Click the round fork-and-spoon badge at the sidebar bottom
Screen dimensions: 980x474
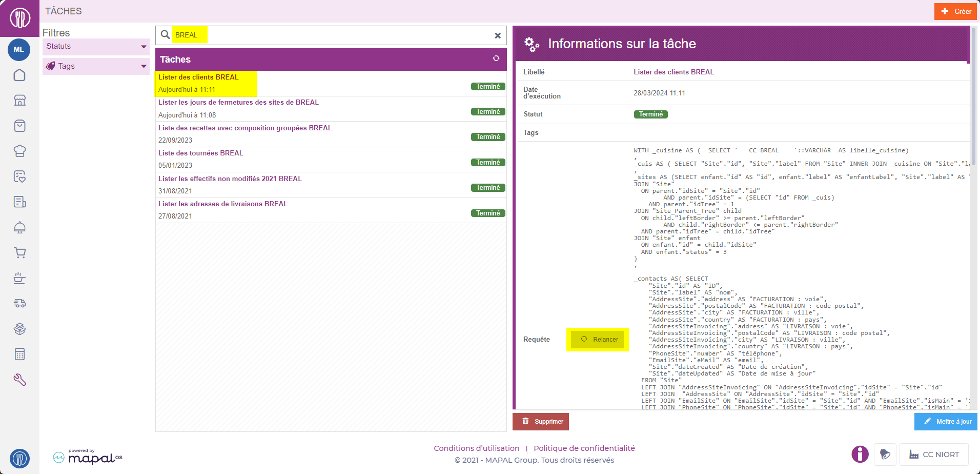(x=19, y=458)
